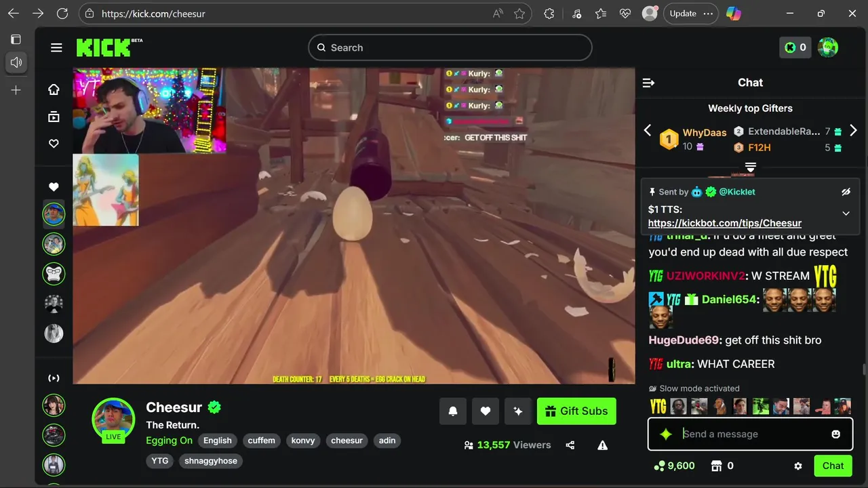868x488 pixels.
Task: Select the YTG tag
Action: (160, 461)
